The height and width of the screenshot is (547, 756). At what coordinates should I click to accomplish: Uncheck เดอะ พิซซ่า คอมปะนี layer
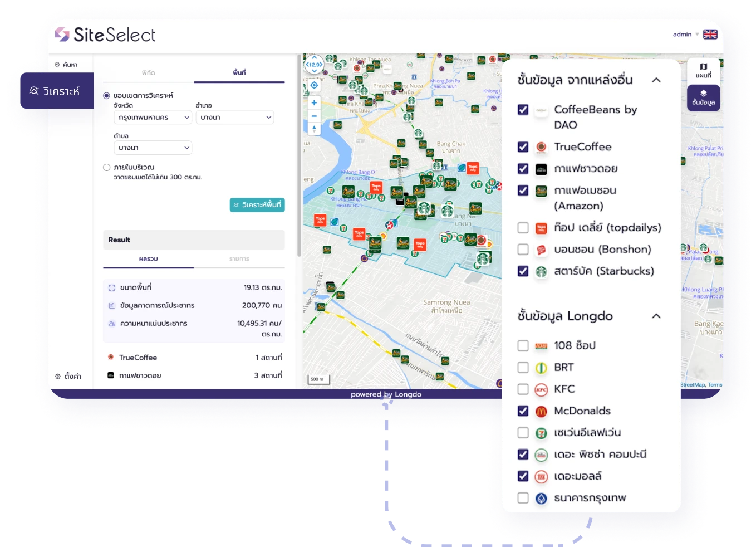[x=523, y=454]
